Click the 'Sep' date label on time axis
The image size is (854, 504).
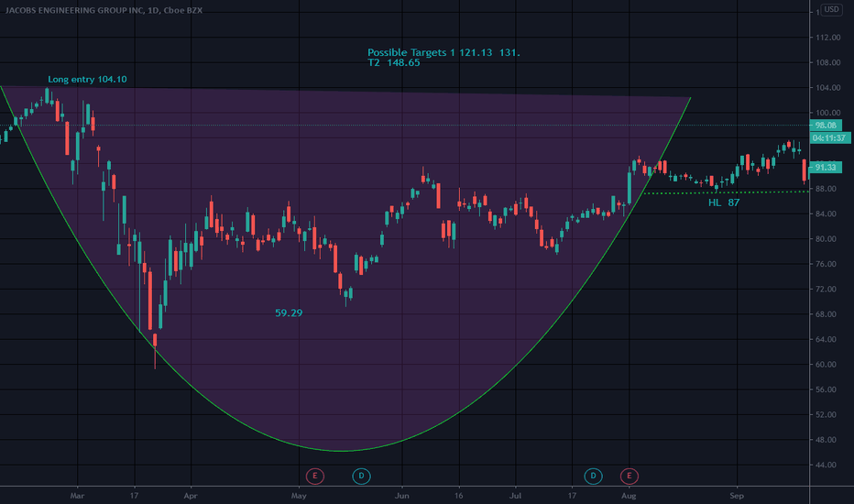tap(737, 496)
